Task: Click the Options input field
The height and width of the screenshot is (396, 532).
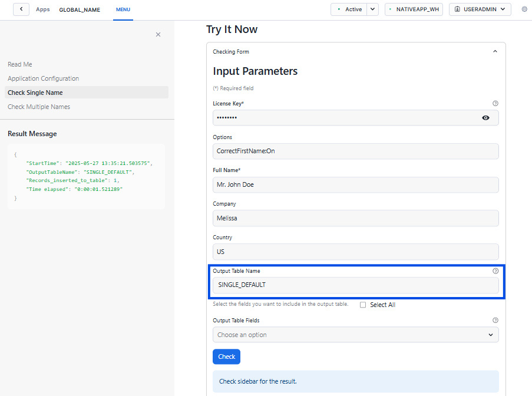Action: (356, 151)
